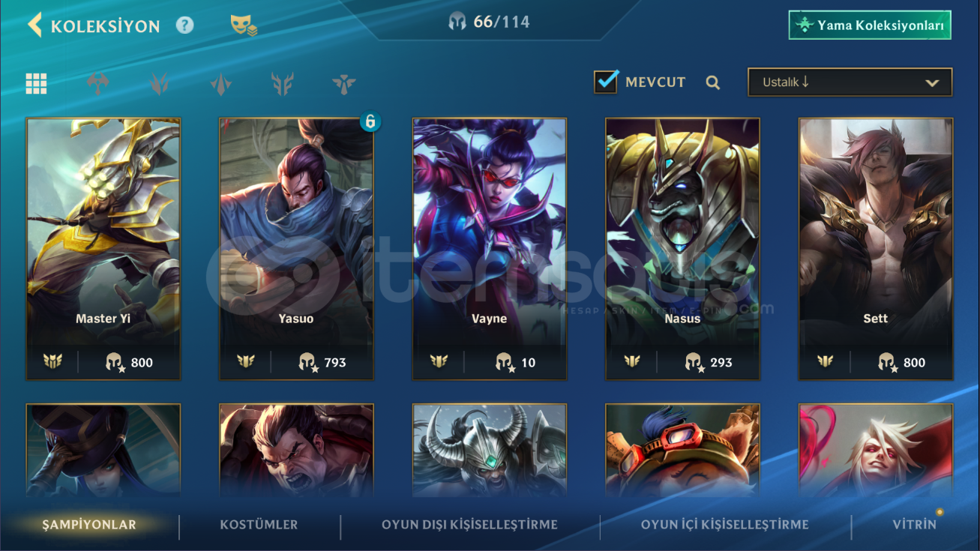The height and width of the screenshot is (551, 980).
Task: Click Yasuo's mastery level 6 badge
Action: [x=370, y=121]
